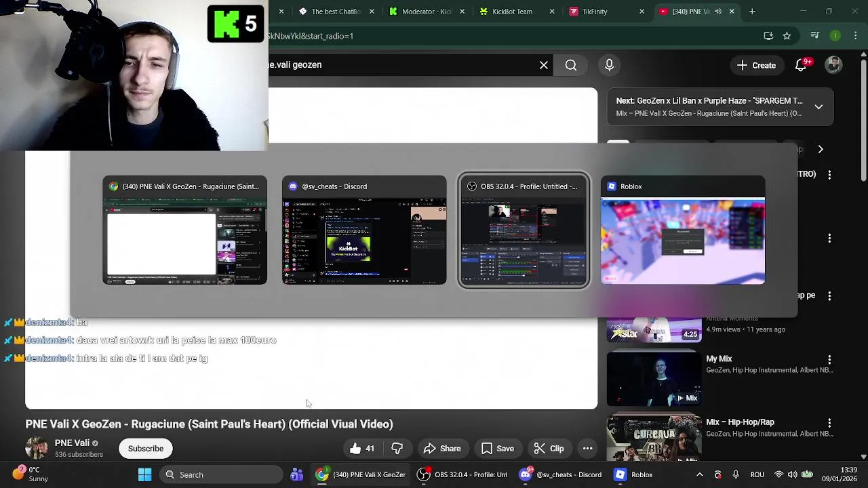This screenshot has height=488, width=868.
Task: Open the volume speaker tray icon
Action: (791, 474)
